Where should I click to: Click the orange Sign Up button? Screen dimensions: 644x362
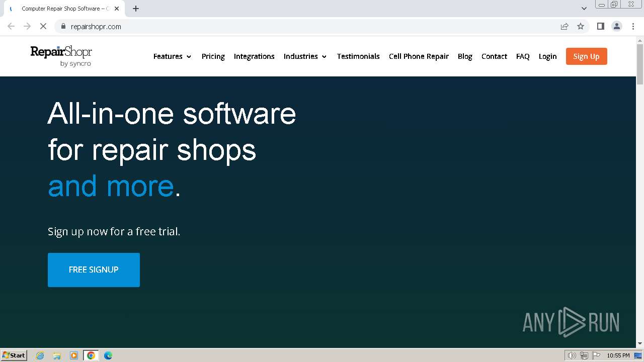(587, 56)
